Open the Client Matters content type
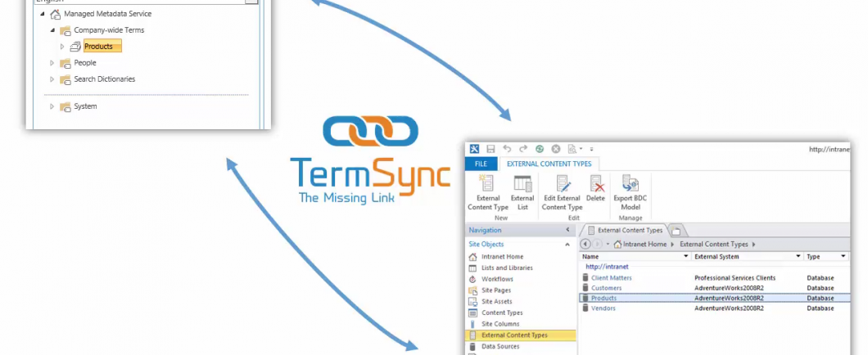The image size is (868, 355). coord(611,278)
